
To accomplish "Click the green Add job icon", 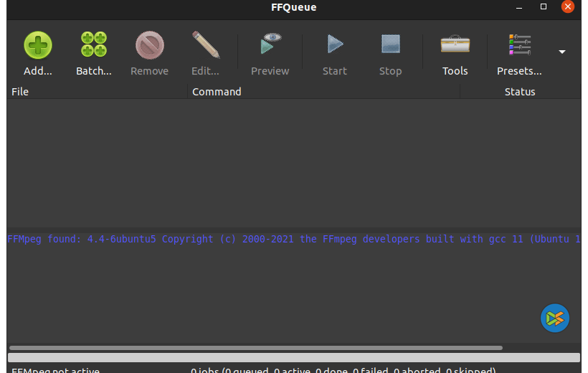I will [38, 45].
